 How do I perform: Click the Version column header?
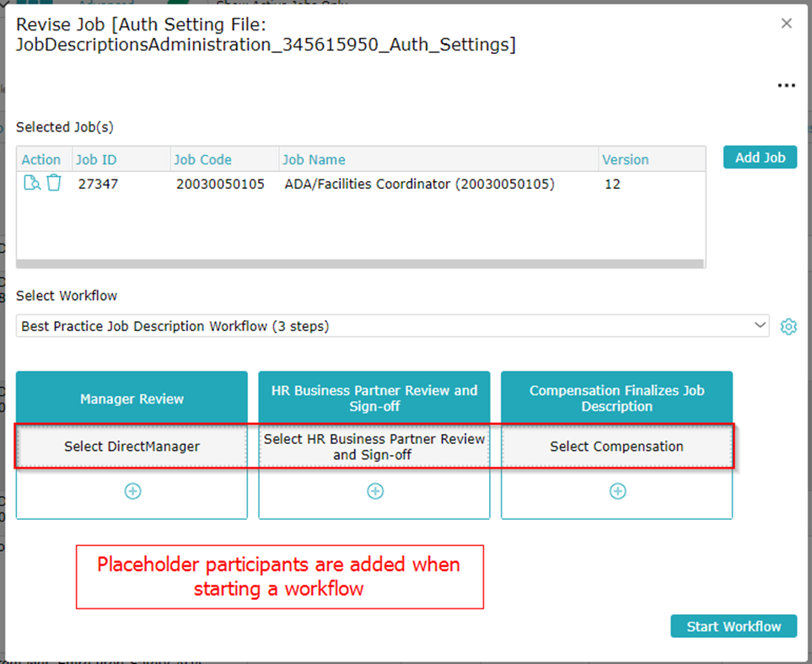coord(625,159)
